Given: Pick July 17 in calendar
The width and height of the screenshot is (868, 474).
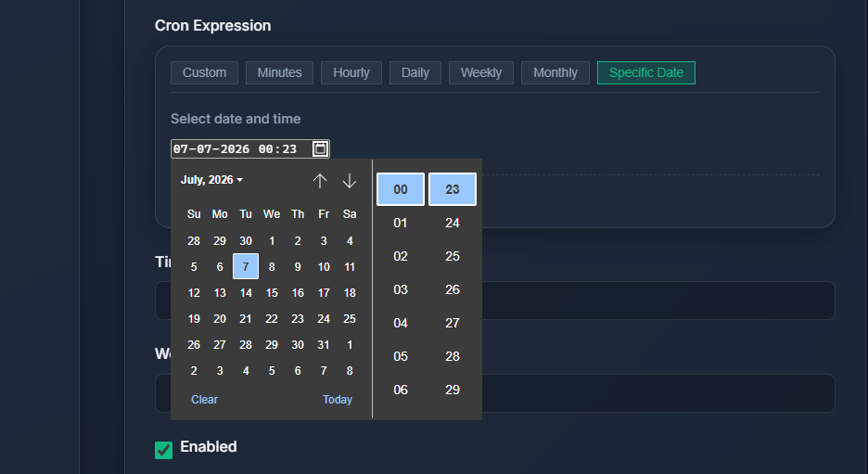Looking at the screenshot, I should coord(324,292).
